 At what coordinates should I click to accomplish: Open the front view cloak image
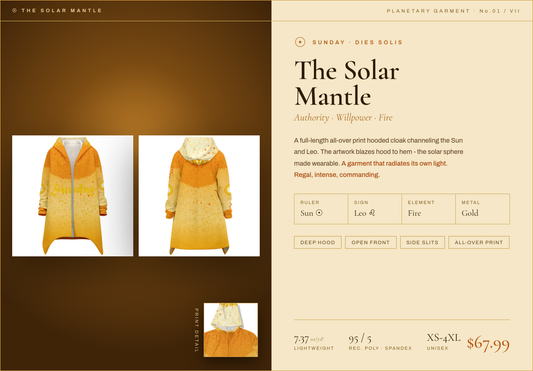(73, 196)
